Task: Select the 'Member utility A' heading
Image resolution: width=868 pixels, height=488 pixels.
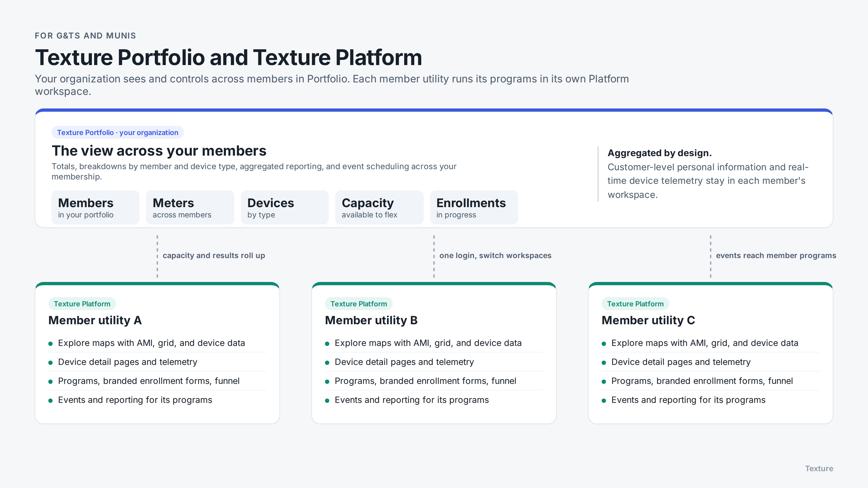Action: tap(95, 320)
